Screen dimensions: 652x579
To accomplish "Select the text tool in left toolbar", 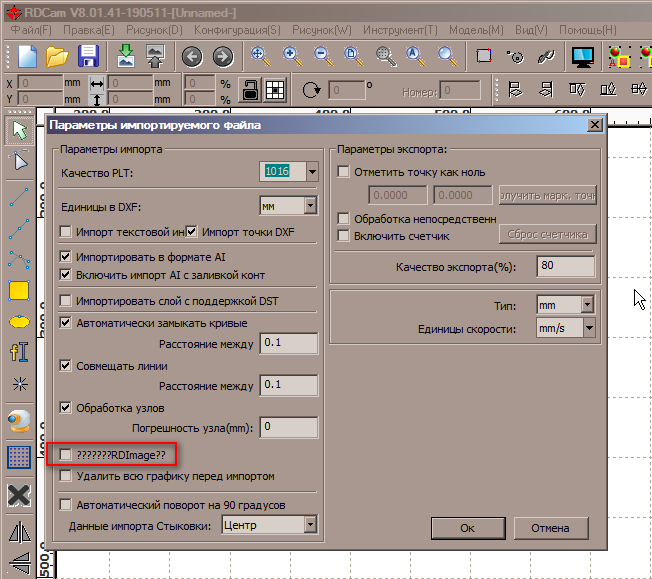I will [18, 352].
